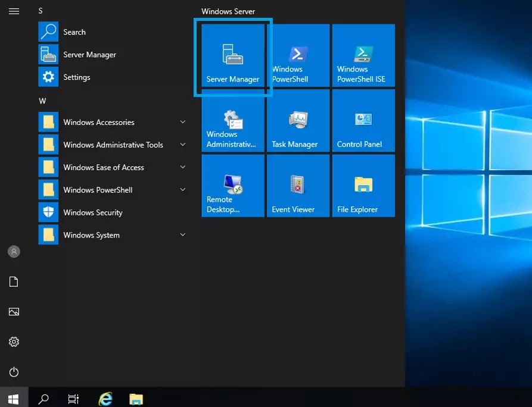
Task: Open the Settings gear in the sidebar
Action: 14,342
